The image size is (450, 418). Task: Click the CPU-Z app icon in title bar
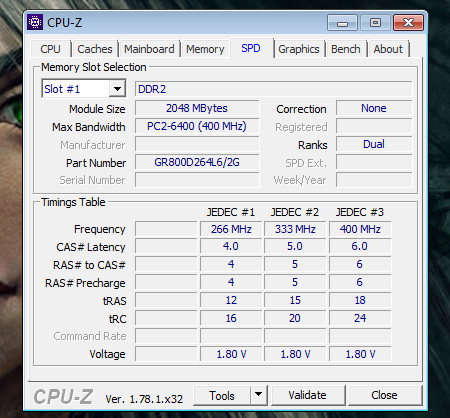(35, 22)
